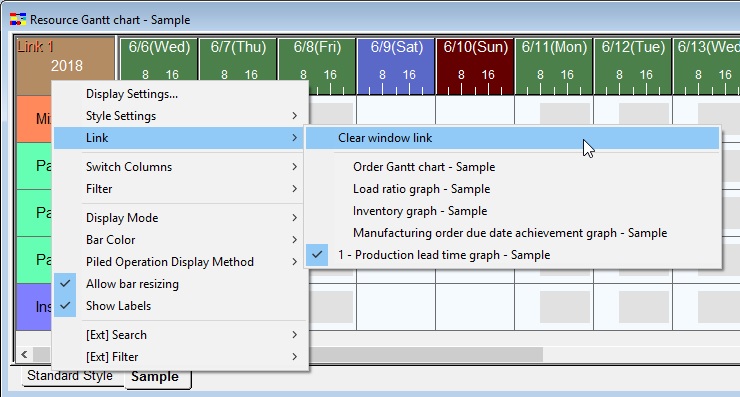The height and width of the screenshot is (397, 740).
Task: Expand arrow beside Display Mode
Action: pyautogui.click(x=294, y=218)
